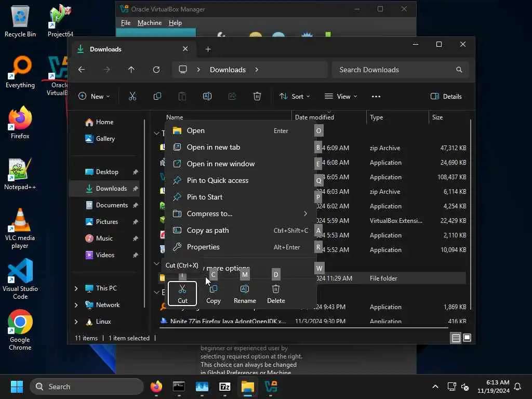532x399 pixels.
Task: Choose Open from context menu
Action: click(x=240, y=130)
